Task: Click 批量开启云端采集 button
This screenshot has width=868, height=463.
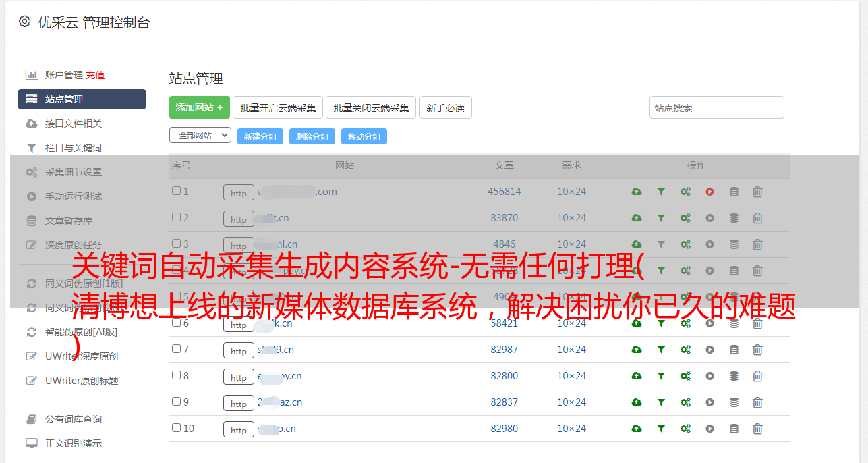Action: [278, 107]
